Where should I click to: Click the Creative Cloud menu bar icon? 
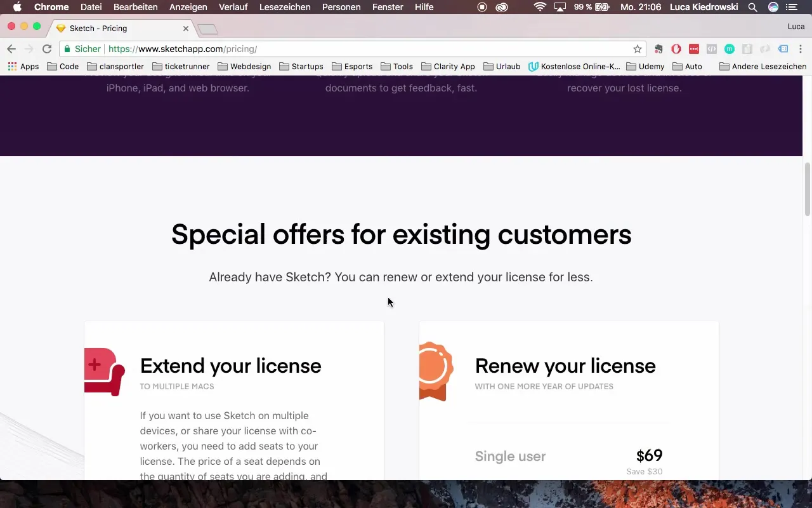pos(502,7)
